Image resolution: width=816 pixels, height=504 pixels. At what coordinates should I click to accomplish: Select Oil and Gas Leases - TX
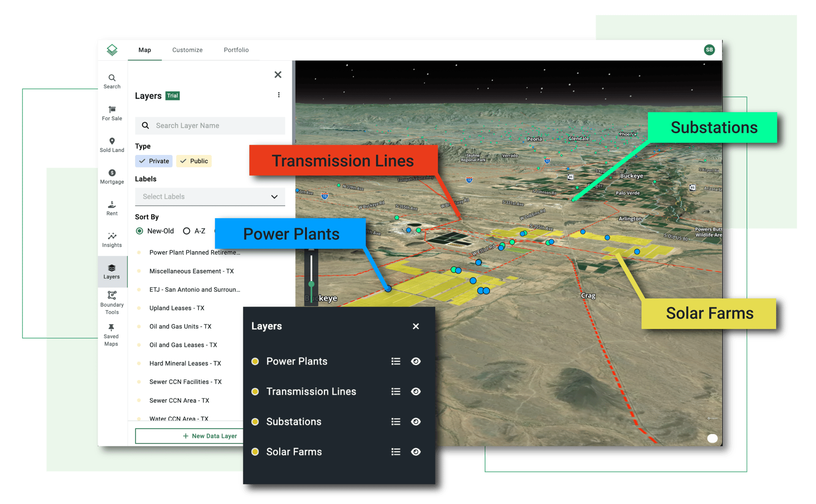[183, 345]
